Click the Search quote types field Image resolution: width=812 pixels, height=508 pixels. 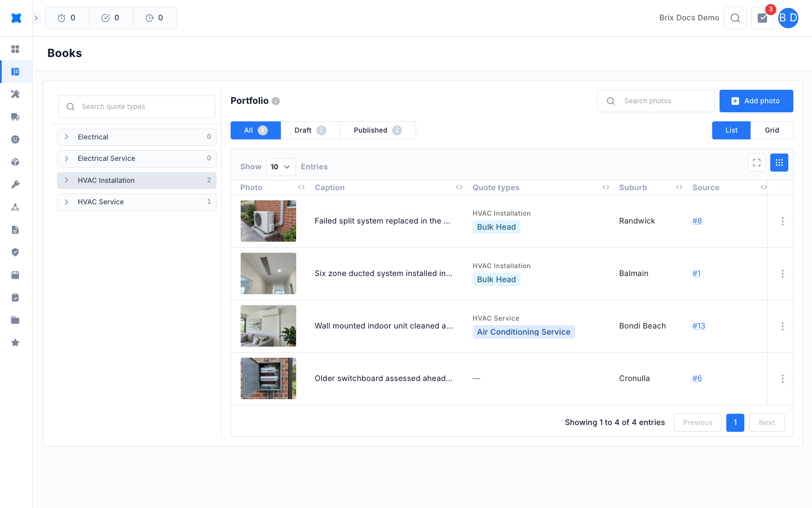point(136,107)
